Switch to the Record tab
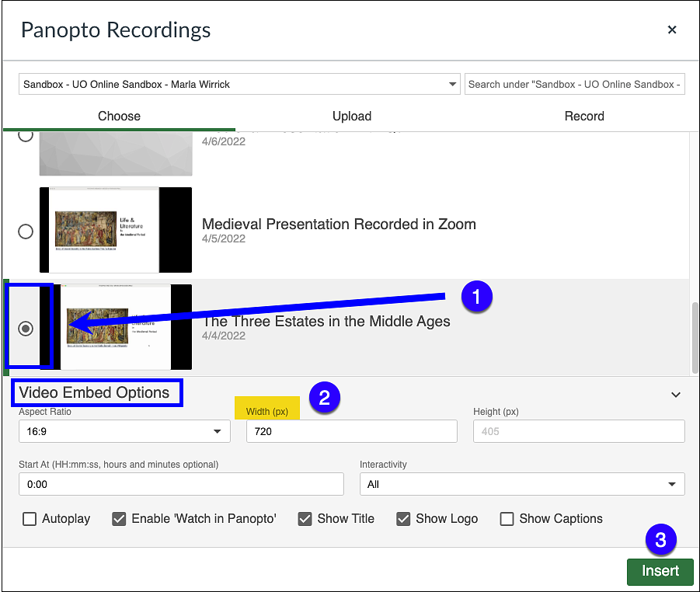Viewport: 700px width, 592px height. 584,116
